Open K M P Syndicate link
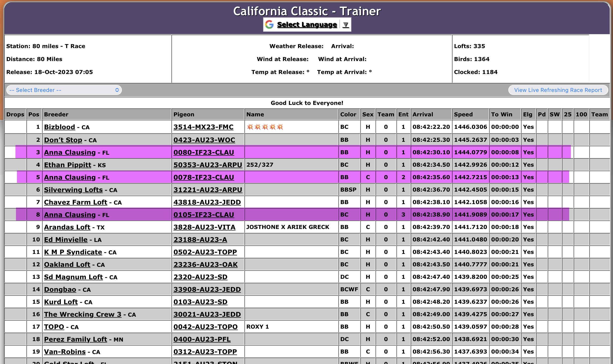The image size is (613, 364). click(x=73, y=252)
